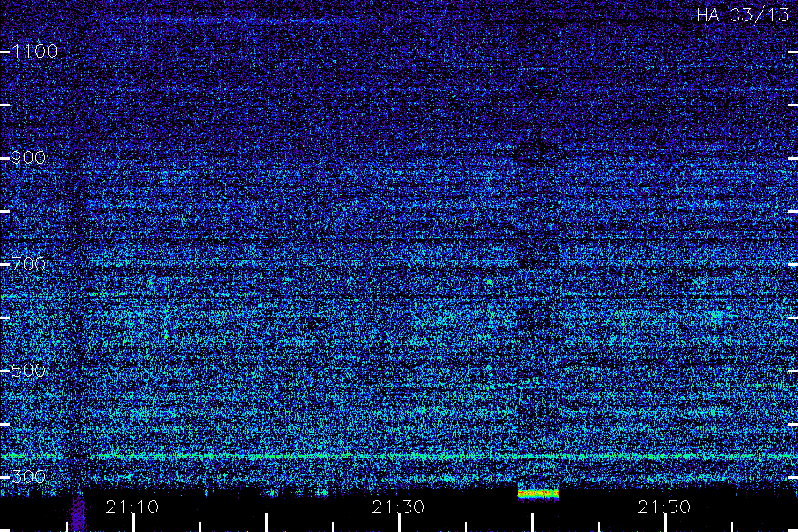Click the 900 frequency axis label
Viewport: 798px width, 532px height.
pos(28,158)
